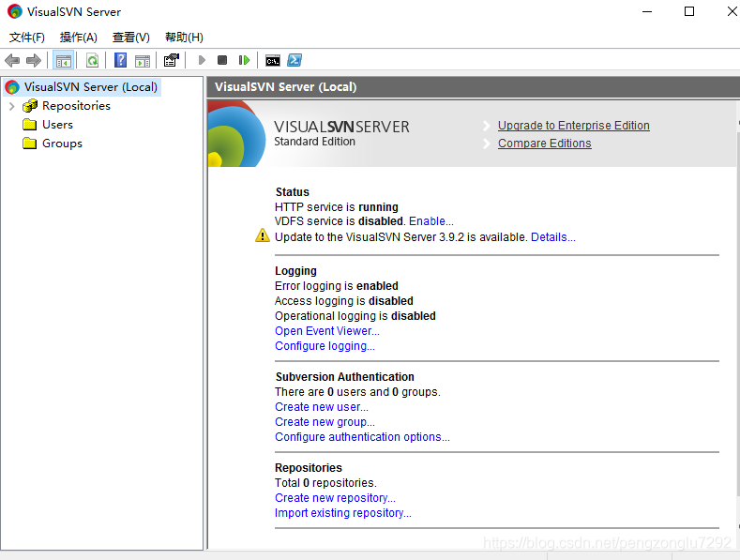Click the Compare Editions link
The width and height of the screenshot is (740, 560).
click(x=545, y=144)
